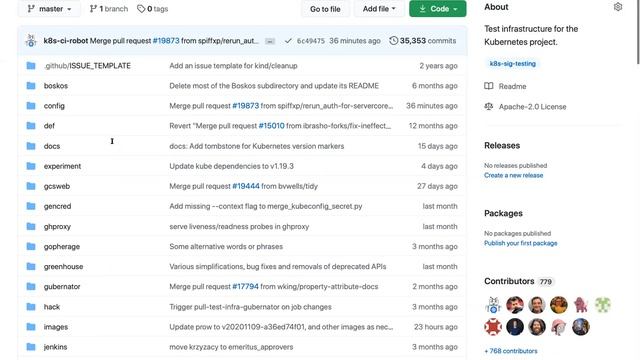Open the boskos folder
Image resolution: width=640 pixels, height=360 pixels.
click(56, 86)
